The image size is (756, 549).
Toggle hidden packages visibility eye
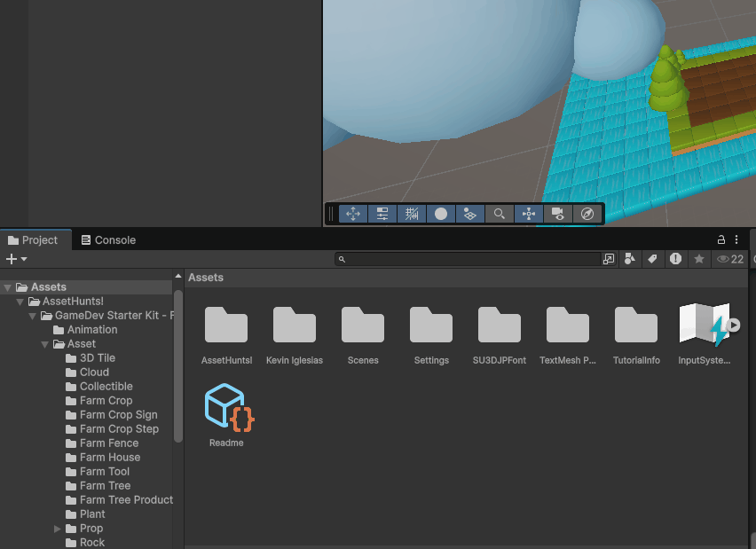[729, 259]
